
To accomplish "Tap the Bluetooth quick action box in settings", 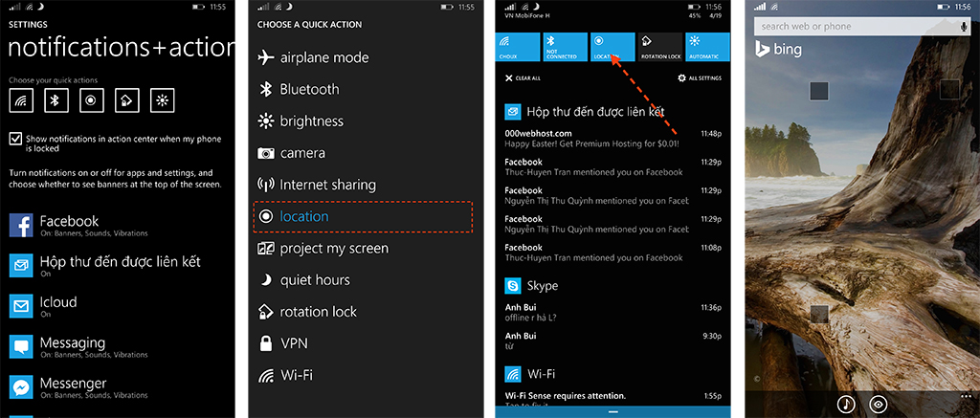I will 56,99.
